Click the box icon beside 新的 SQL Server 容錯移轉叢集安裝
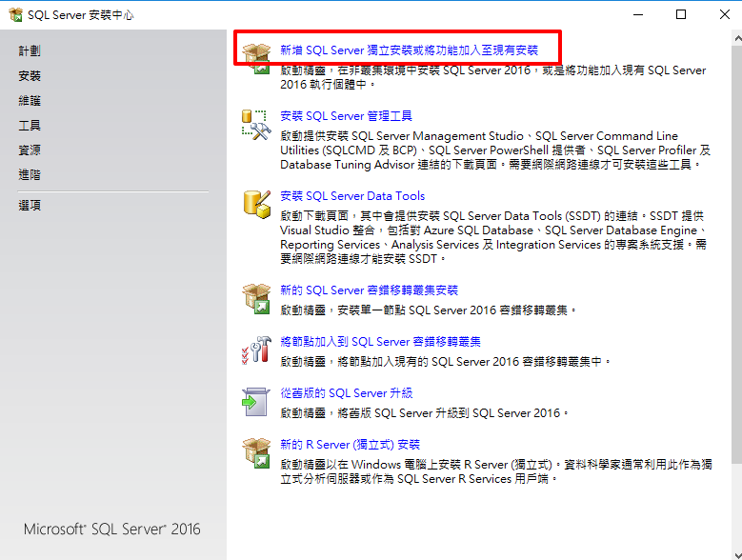Image resolution: width=742 pixels, height=560 pixels. click(256, 299)
